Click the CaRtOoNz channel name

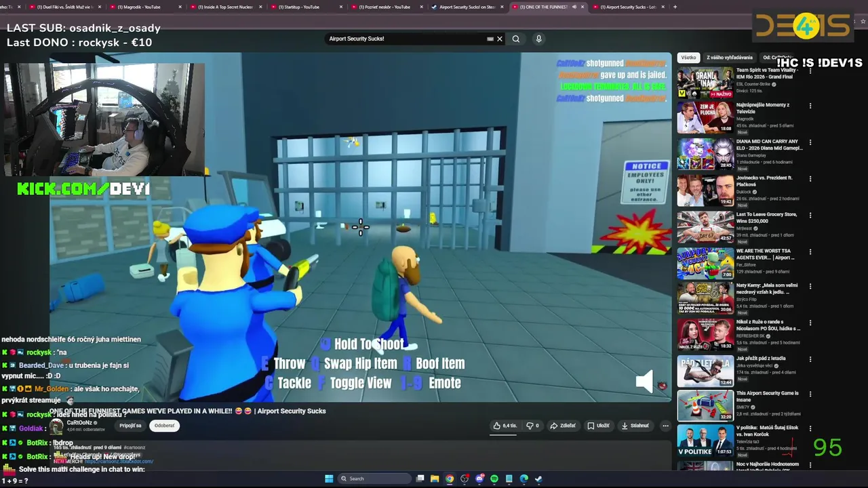click(x=79, y=422)
